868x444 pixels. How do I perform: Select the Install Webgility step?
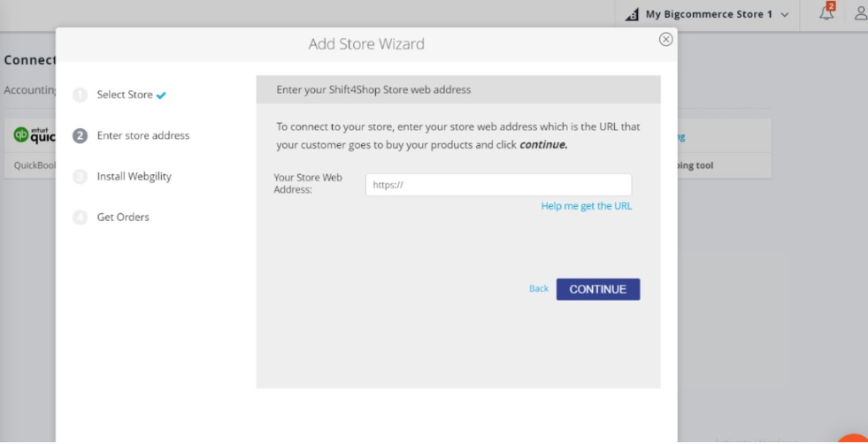point(134,177)
